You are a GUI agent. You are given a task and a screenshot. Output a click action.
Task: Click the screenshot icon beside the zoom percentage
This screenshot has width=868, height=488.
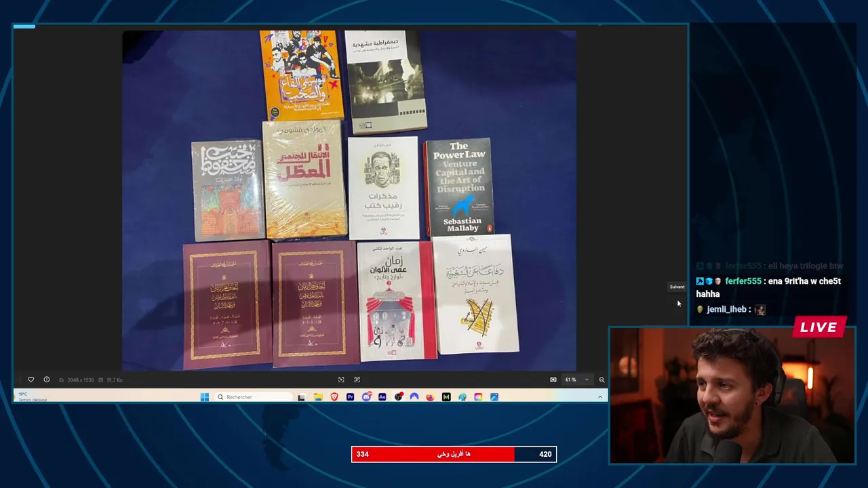(x=553, y=380)
